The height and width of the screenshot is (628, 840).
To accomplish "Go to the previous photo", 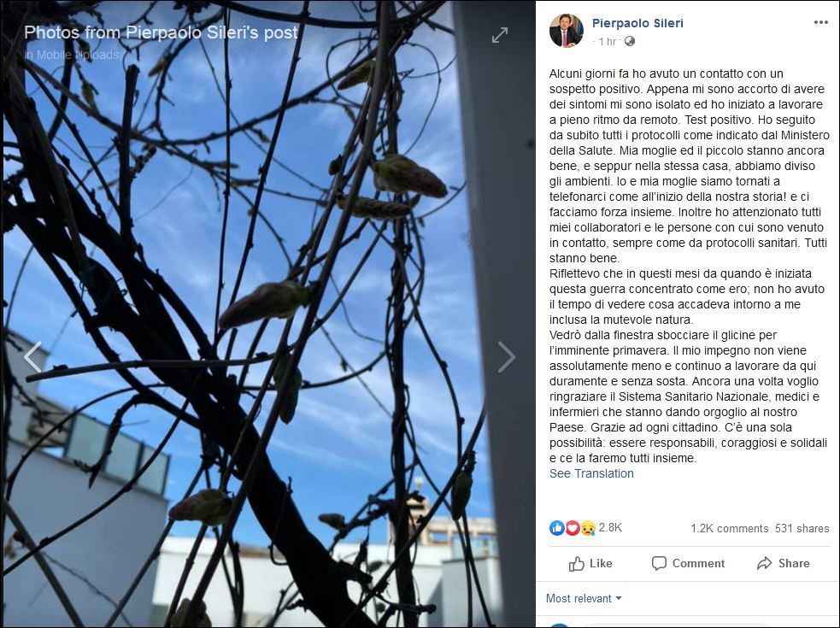I will [32, 357].
